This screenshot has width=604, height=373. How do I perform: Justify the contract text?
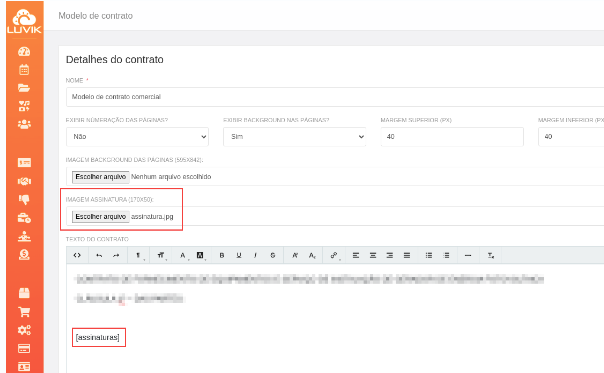pos(407,255)
